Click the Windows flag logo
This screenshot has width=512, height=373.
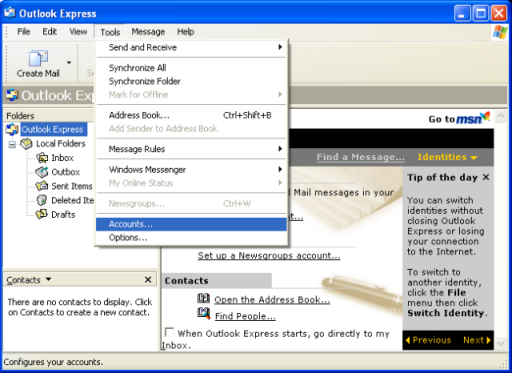(x=500, y=33)
